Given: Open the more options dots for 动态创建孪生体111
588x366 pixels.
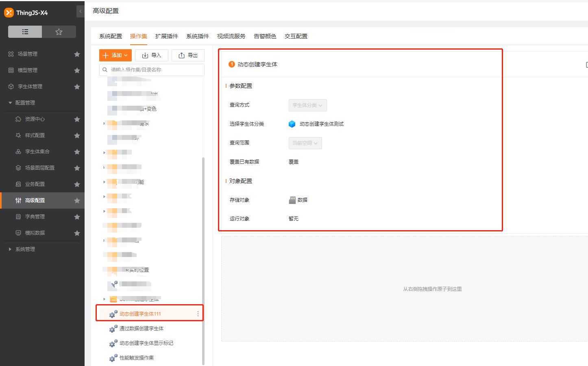Looking at the screenshot, I should coord(198,314).
